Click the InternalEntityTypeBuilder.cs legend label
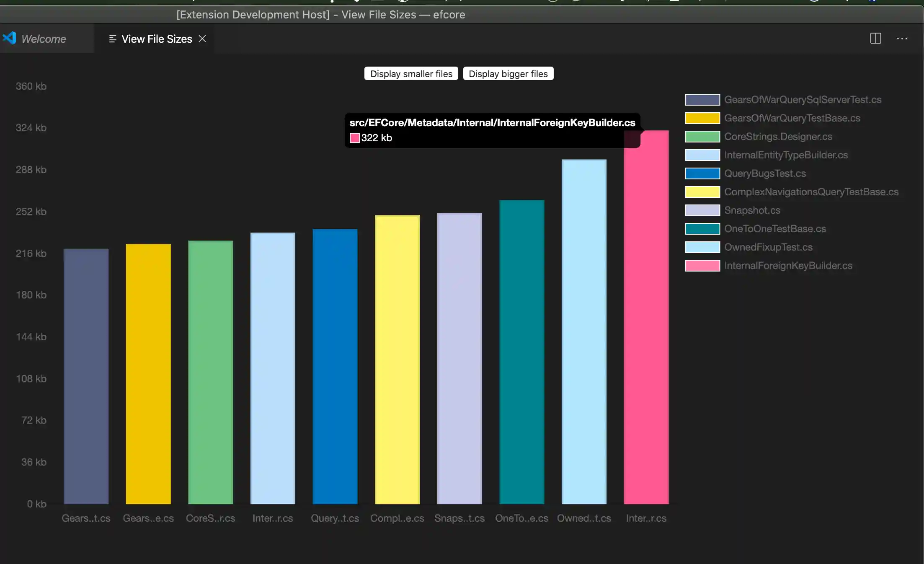Viewport: 924px width, 564px height. (786, 155)
